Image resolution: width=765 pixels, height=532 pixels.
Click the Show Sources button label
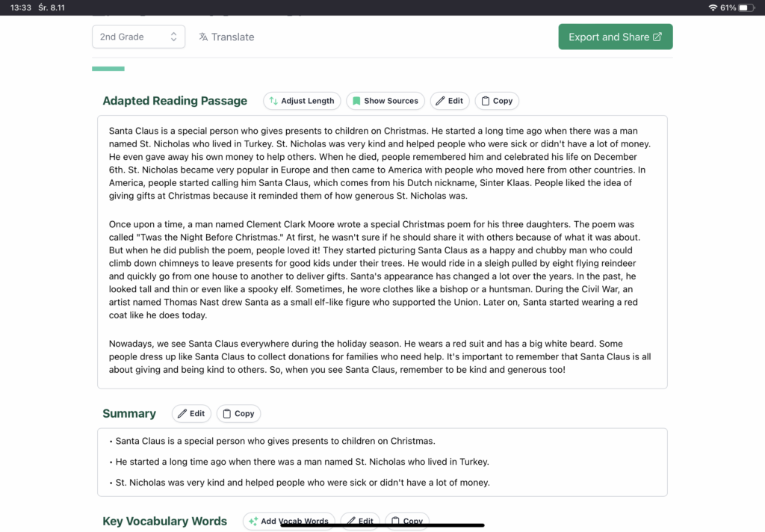click(x=391, y=101)
